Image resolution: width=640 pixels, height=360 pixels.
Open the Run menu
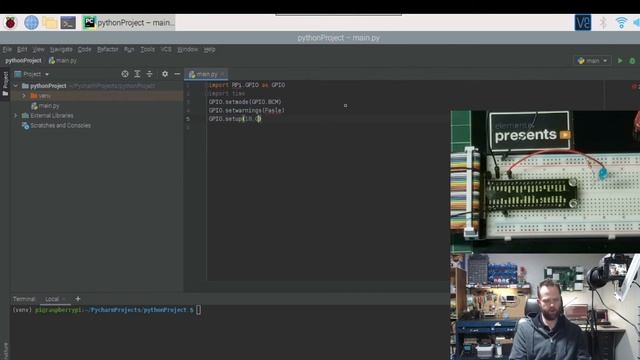129,49
